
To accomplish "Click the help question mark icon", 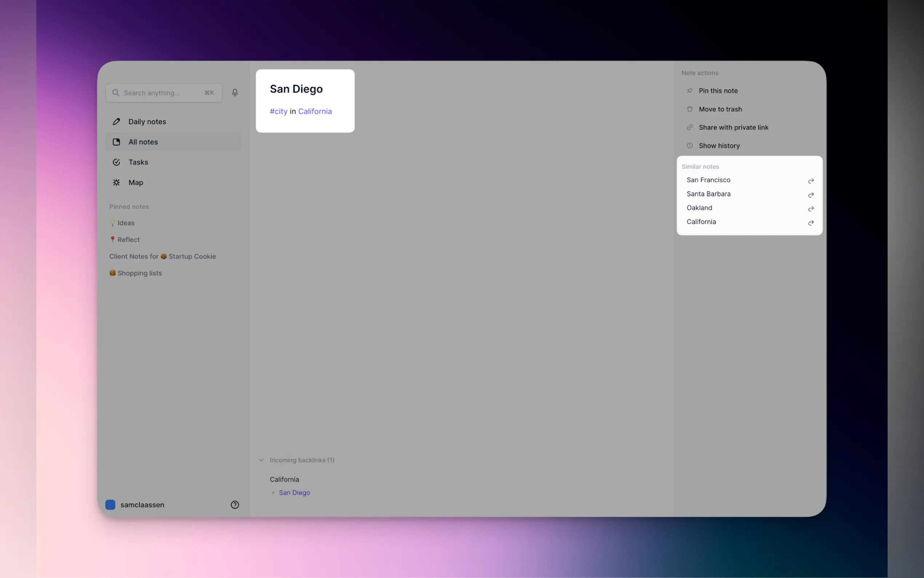I will [235, 504].
